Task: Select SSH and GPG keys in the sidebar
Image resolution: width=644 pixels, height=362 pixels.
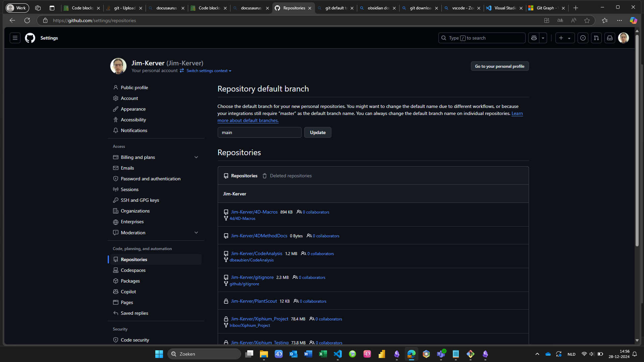Action: [140, 200]
